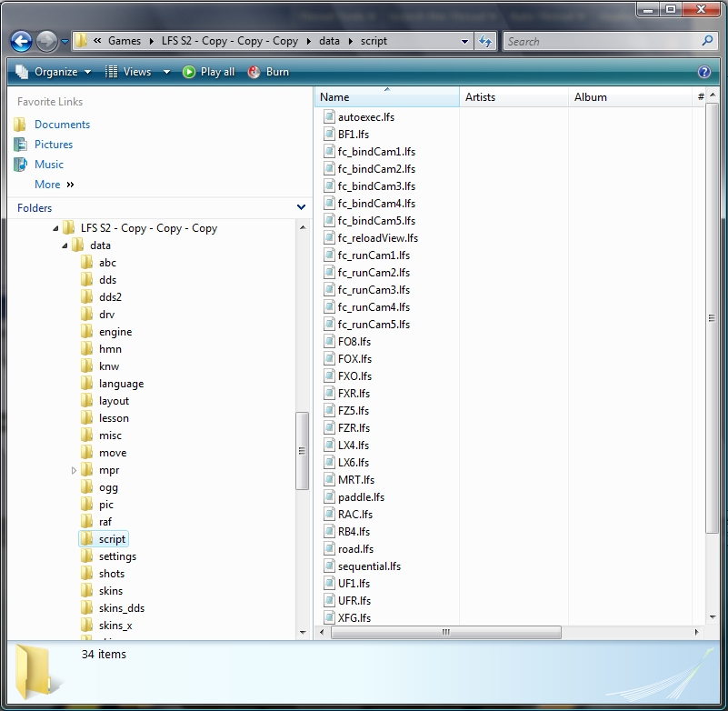The height and width of the screenshot is (711, 728).
Task: Select the layout folder in tree
Action: click(114, 401)
